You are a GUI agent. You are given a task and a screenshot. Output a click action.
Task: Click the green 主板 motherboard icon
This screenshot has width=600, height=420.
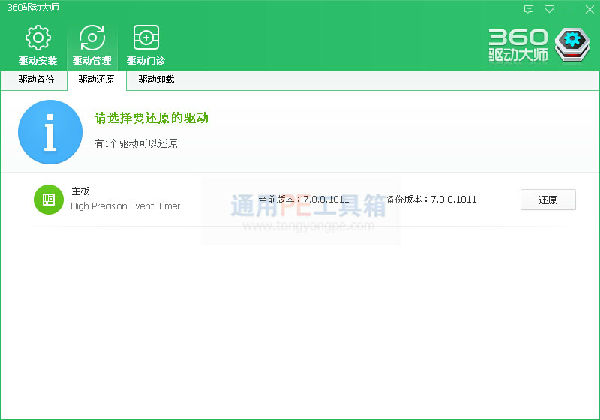[x=49, y=199]
